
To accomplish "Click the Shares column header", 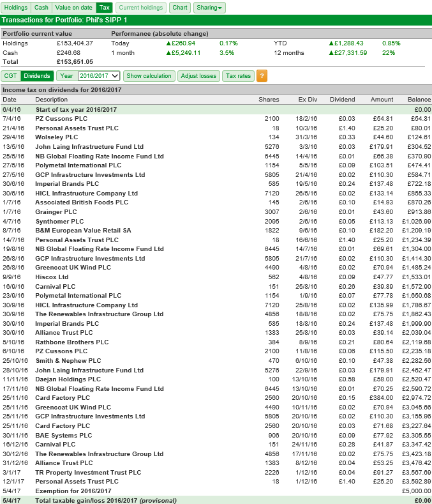I will [x=269, y=99].
